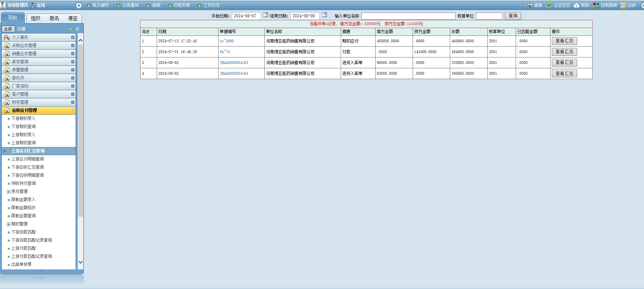Viewport: 644px width, 289px height.
Task: Open calendar picker for 开始日期
Action: click(265, 15)
